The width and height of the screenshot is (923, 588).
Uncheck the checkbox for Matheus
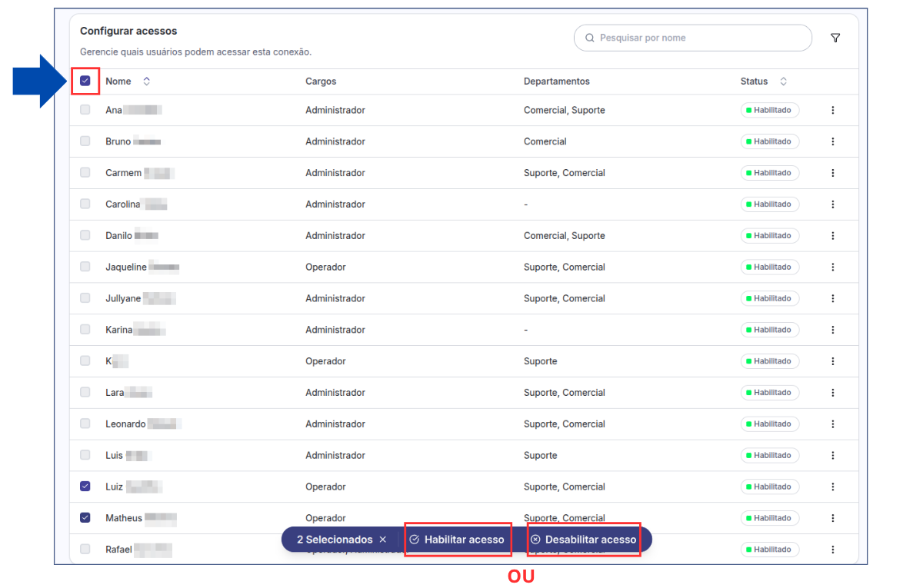point(85,518)
